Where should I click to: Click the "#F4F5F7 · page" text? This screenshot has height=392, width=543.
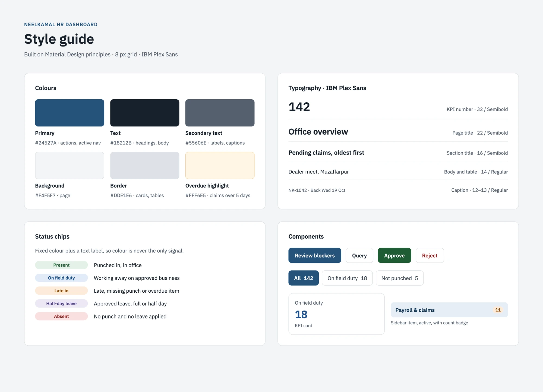[x=53, y=195]
